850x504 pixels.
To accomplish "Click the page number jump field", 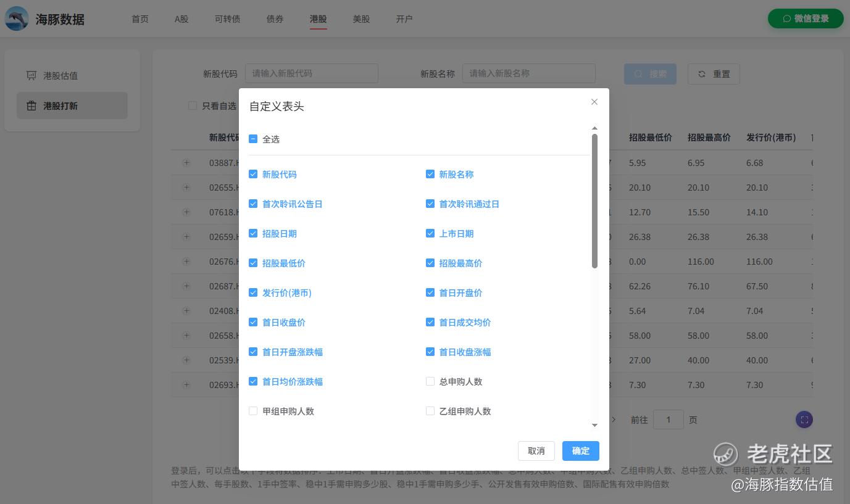I will pyautogui.click(x=669, y=420).
